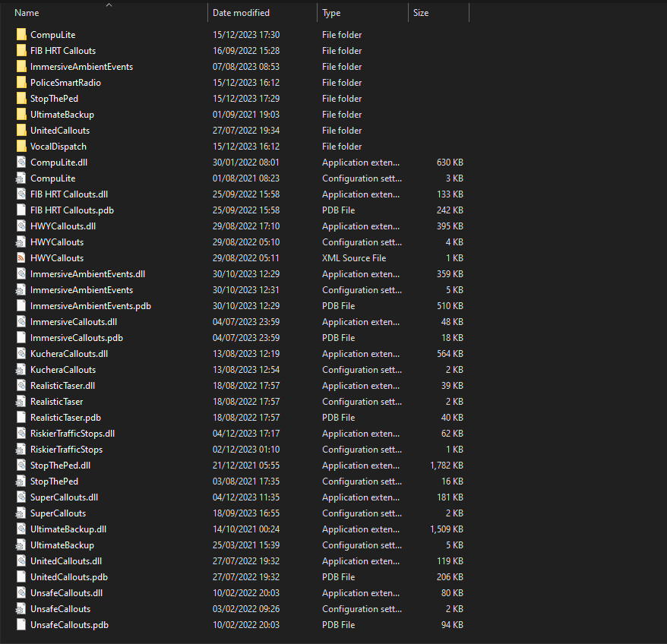The width and height of the screenshot is (667, 644).
Task: Click the 1,509 KB size value
Action: [446, 529]
